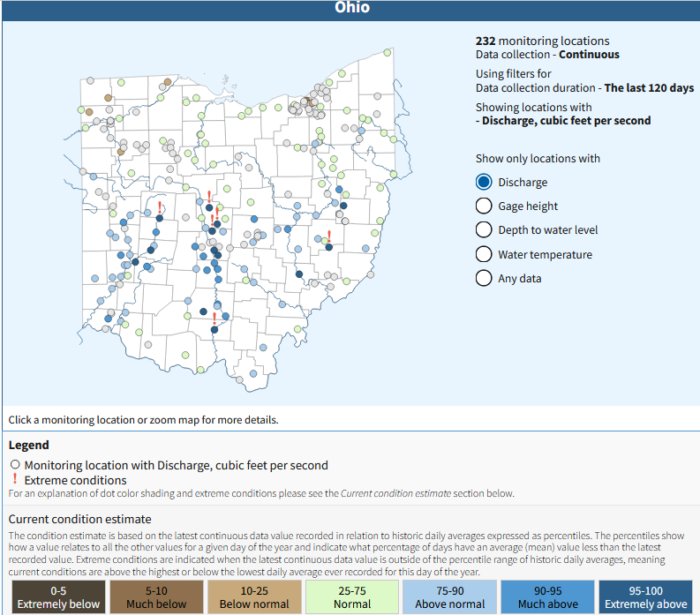
Task: Click the legend's monitoring location circle icon
Action: tap(15, 465)
